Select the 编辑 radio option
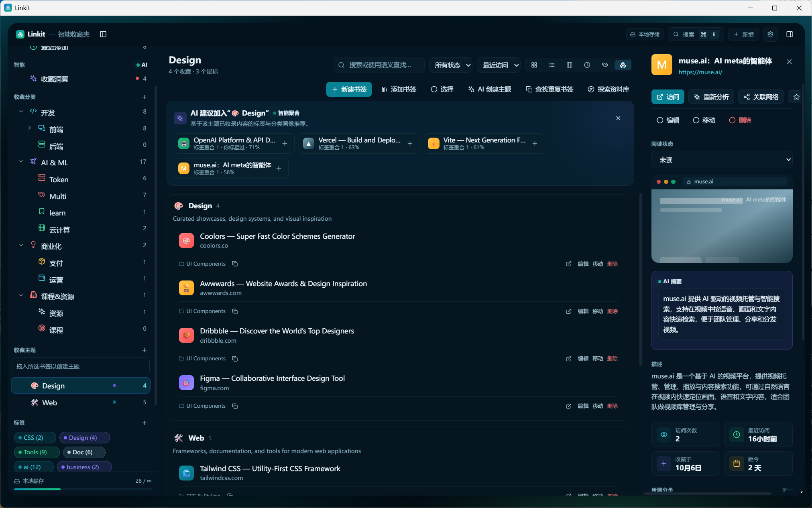 [x=668, y=120]
